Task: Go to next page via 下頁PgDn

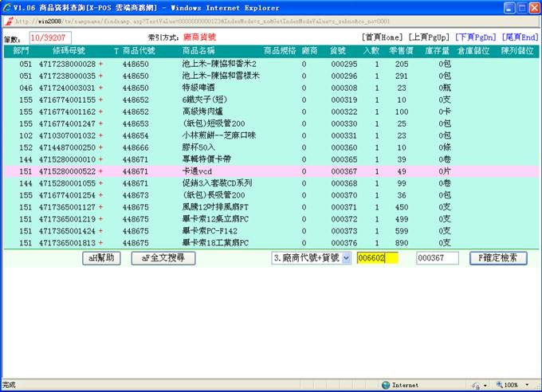Action: (474, 37)
